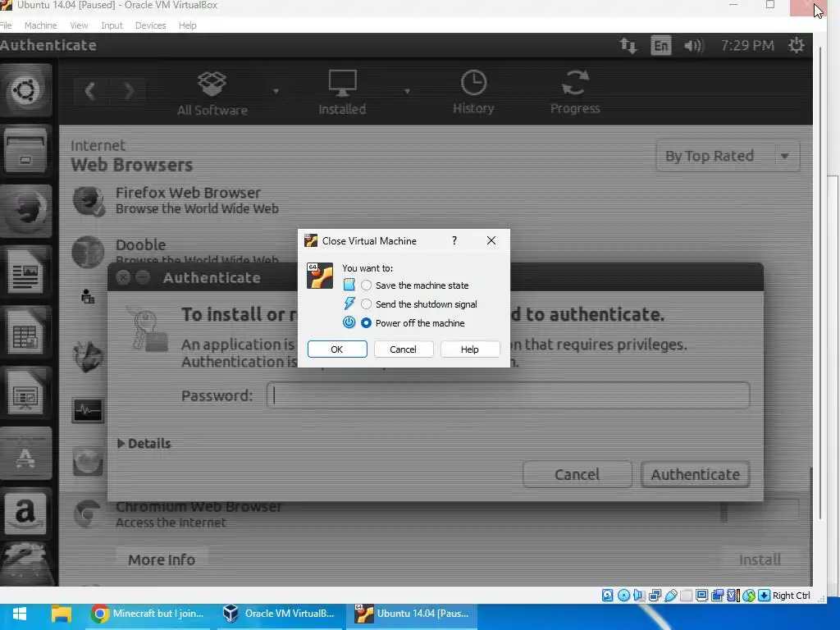This screenshot has height=630, width=840.
Task: Click the Password input field
Action: click(x=508, y=395)
